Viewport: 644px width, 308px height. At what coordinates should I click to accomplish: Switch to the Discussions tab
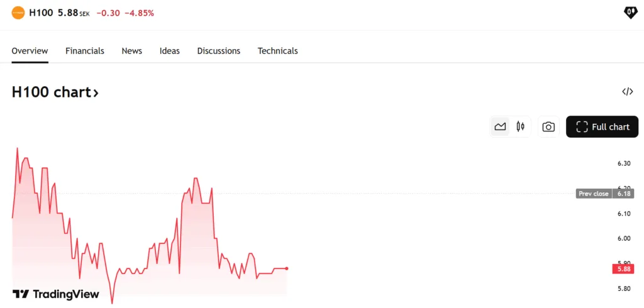218,51
